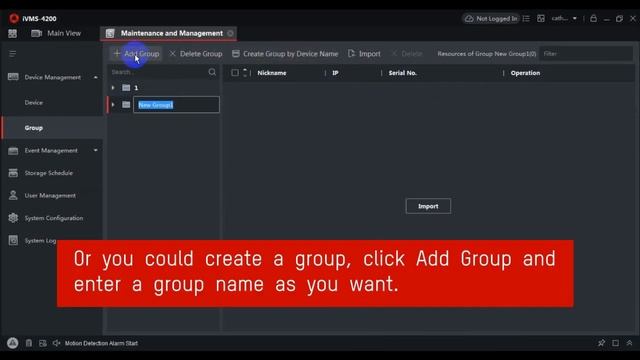Open System Configuration in sidebar
The image size is (640, 360).
[53, 218]
